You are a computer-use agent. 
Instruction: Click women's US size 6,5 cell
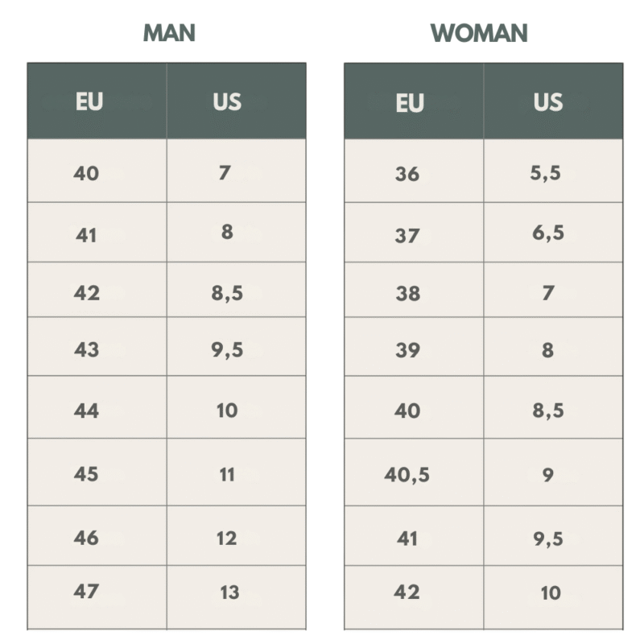tap(553, 232)
